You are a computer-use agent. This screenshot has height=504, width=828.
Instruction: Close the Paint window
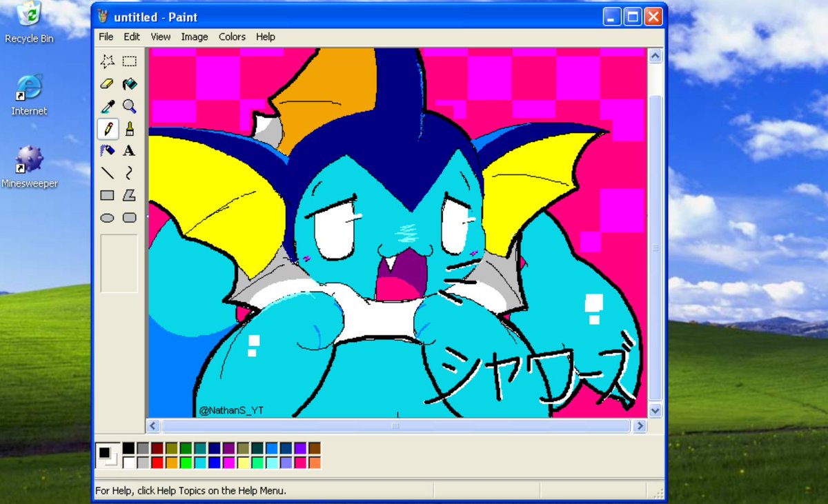pos(653,17)
